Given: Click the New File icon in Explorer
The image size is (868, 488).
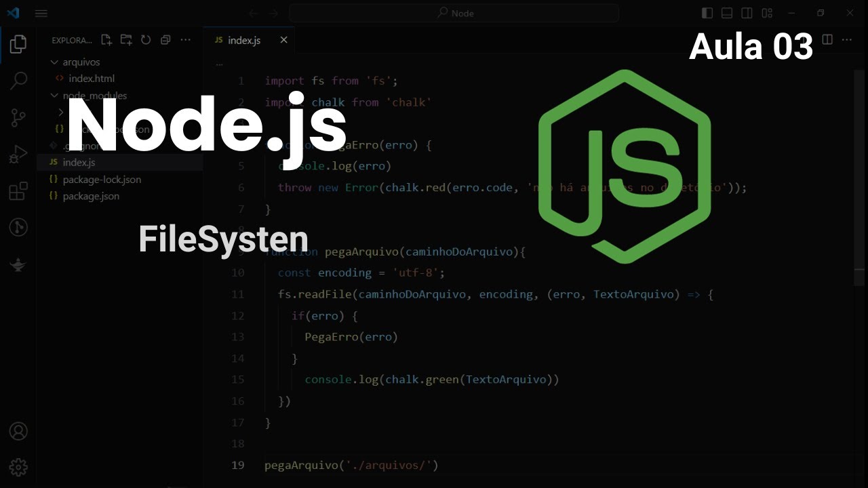Looking at the screenshot, I should tap(106, 40).
